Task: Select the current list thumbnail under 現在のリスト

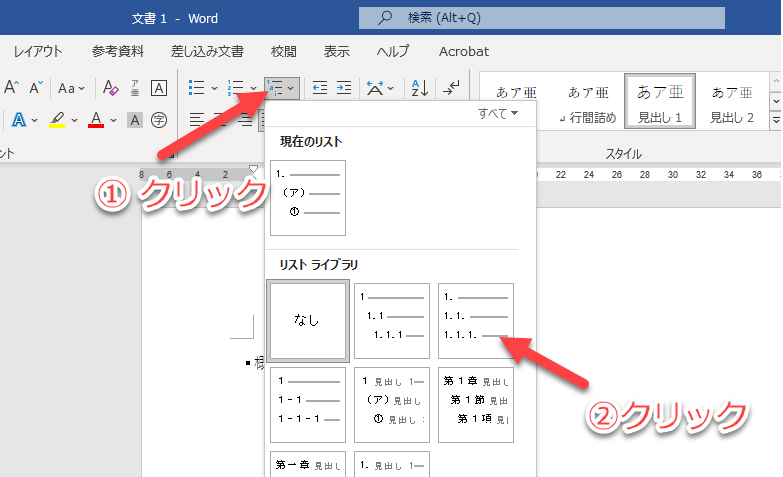Action: [x=308, y=198]
